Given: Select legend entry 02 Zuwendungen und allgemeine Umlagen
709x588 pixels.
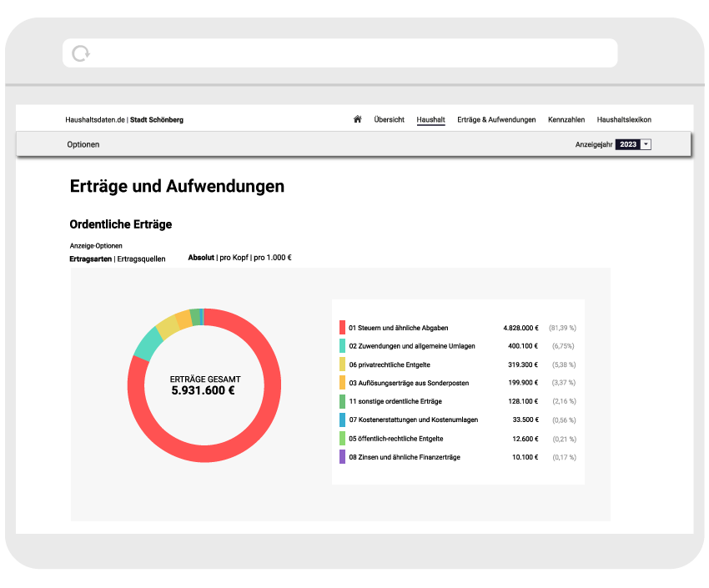Looking at the screenshot, I should 412,346.
